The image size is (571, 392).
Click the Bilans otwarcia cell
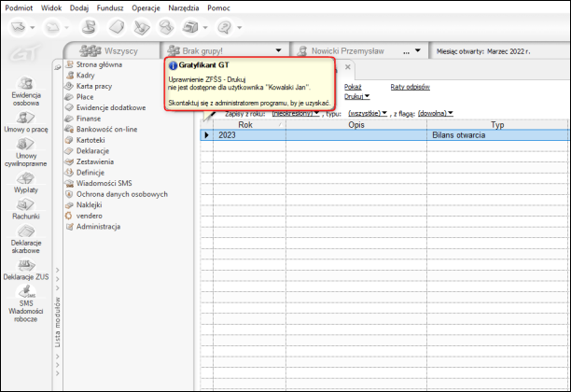pyautogui.click(x=497, y=135)
